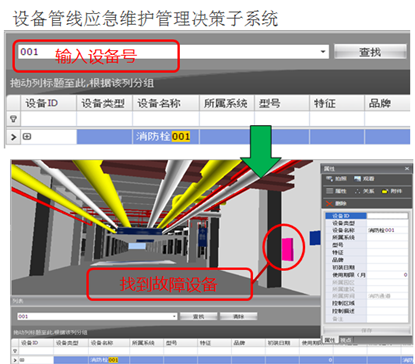
Task: Open the 附件 attachments folder icon
Action: pyautogui.click(x=385, y=191)
